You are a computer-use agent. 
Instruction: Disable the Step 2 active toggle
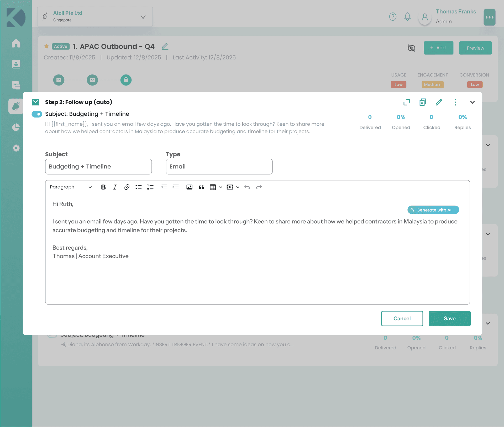(x=37, y=114)
